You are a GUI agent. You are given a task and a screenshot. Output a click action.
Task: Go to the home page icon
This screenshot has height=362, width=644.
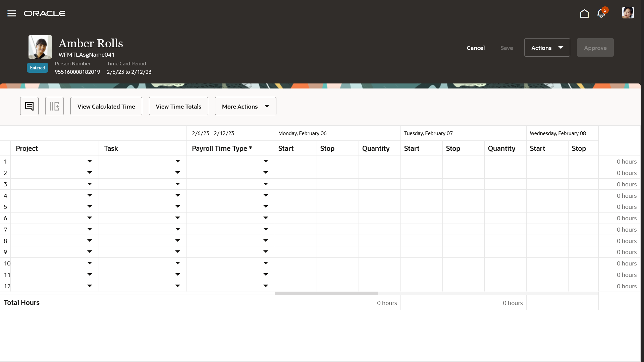(584, 13)
